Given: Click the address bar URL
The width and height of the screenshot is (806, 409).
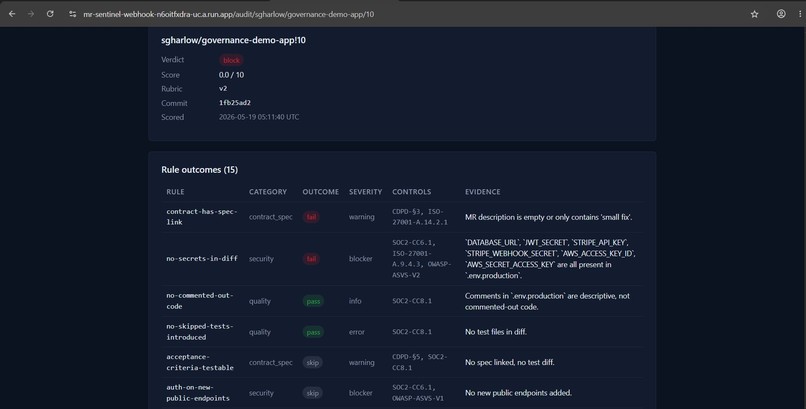Looking at the screenshot, I should pyautogui.click(x=229, y=14).
